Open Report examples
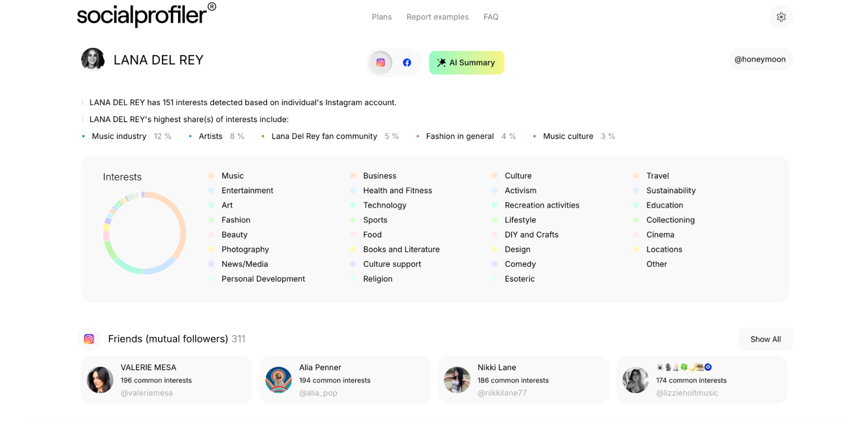This screenshot has width=868, height=421. tap(437, 17)
